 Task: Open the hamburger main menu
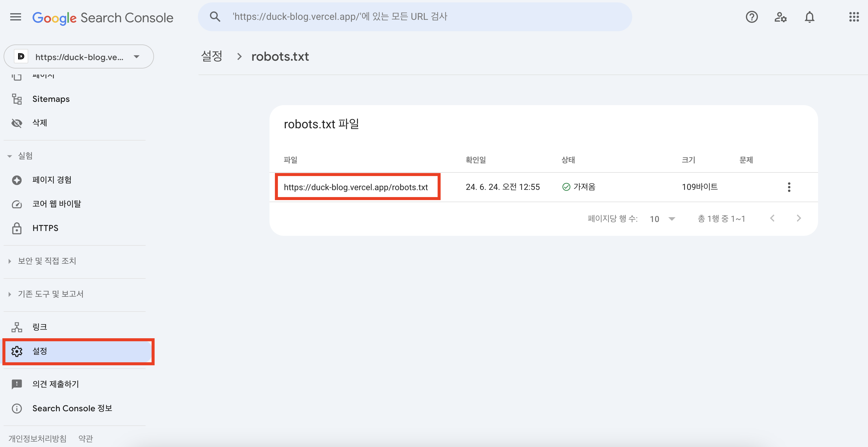coord(16,17)
